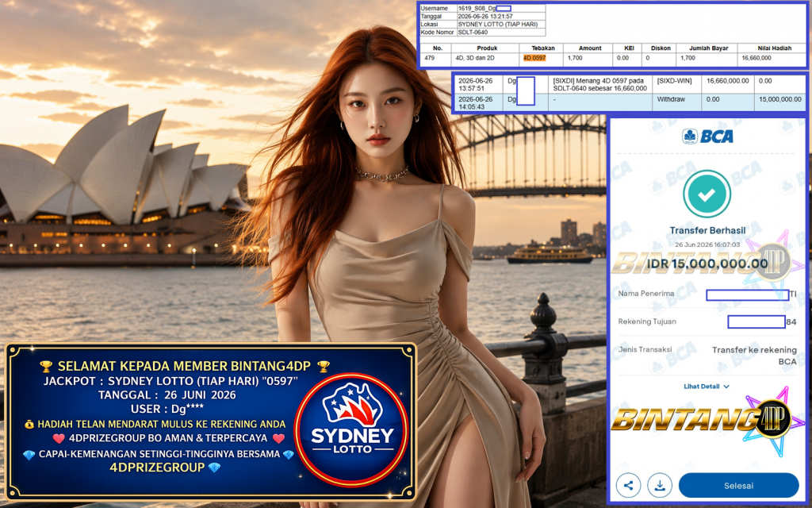
Task: Click the download receipt icon button
Action: coord(660,486)
